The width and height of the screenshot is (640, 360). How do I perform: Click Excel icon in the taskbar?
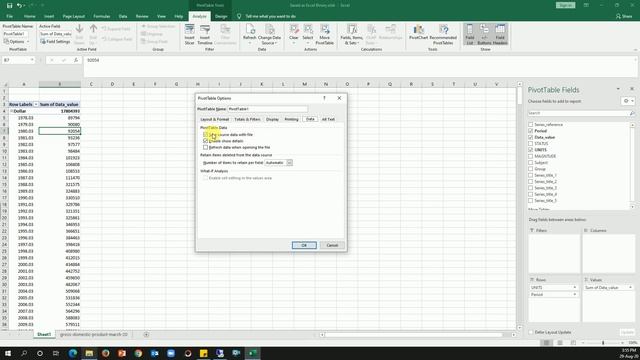coord(253,353)
